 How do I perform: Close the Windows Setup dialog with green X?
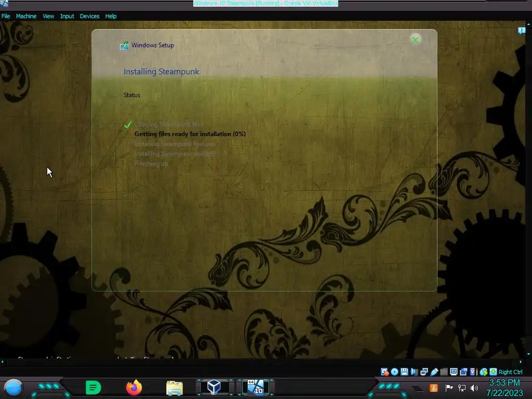coord(415,39)
